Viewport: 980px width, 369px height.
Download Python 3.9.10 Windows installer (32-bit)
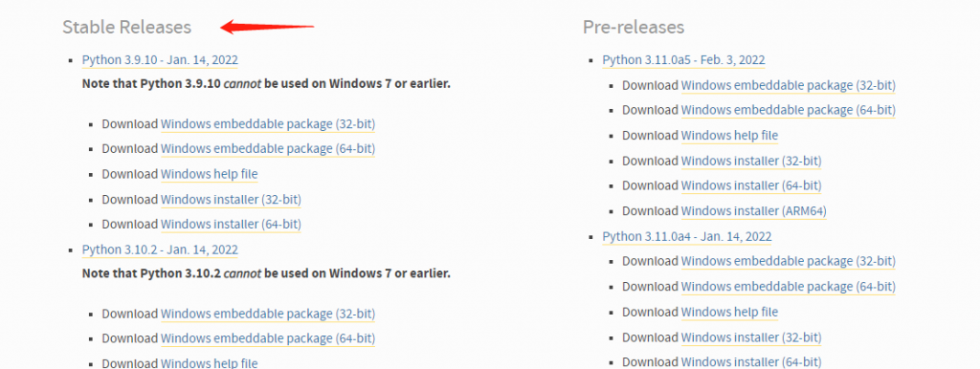(231, 200)
